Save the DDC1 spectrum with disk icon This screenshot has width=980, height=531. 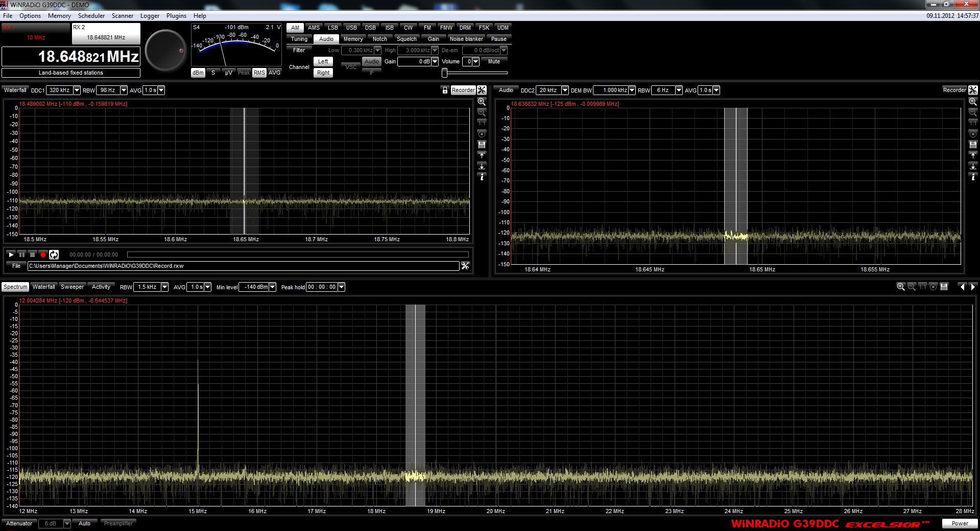pos(482,145)
